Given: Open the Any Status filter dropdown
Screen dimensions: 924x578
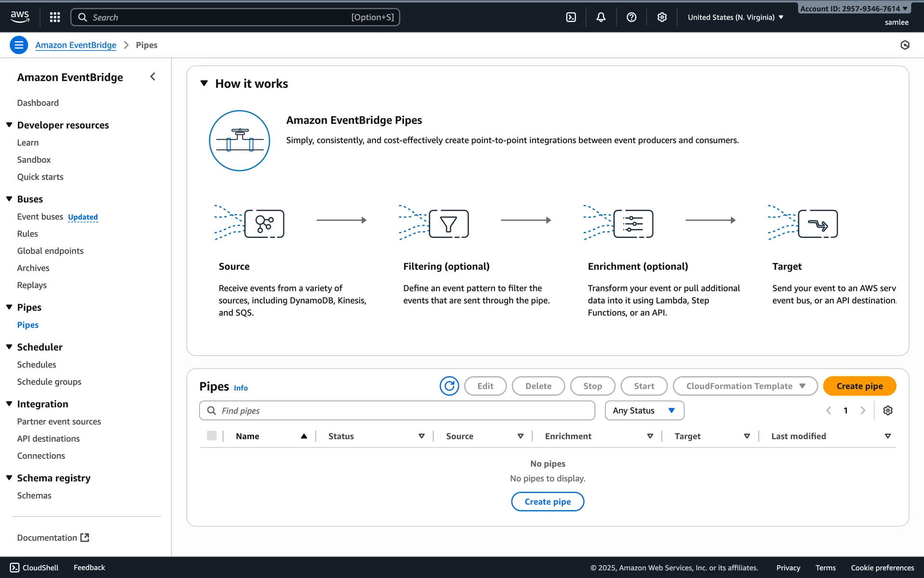Looking at the screenshot, I should pyautogui.click(x=644, y=410).
